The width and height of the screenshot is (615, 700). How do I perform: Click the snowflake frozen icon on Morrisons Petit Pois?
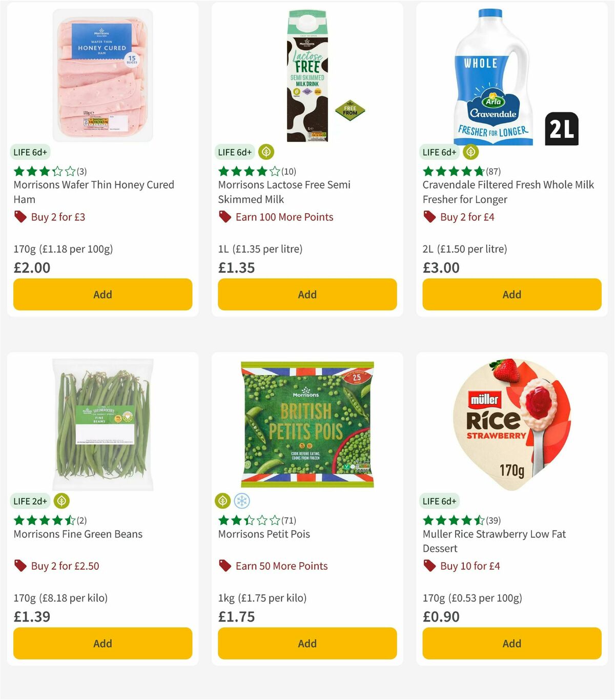coord(240,501)
